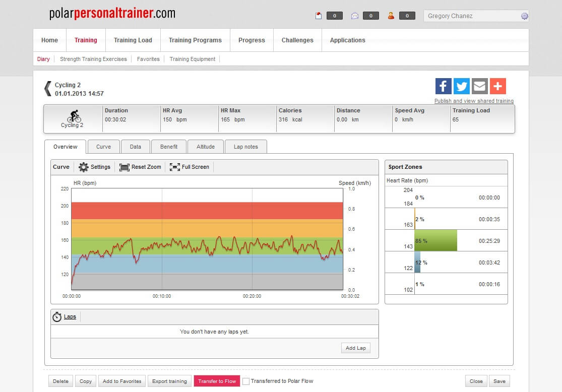
Task: Open the friend requests person icon
Action: point(391,16)
